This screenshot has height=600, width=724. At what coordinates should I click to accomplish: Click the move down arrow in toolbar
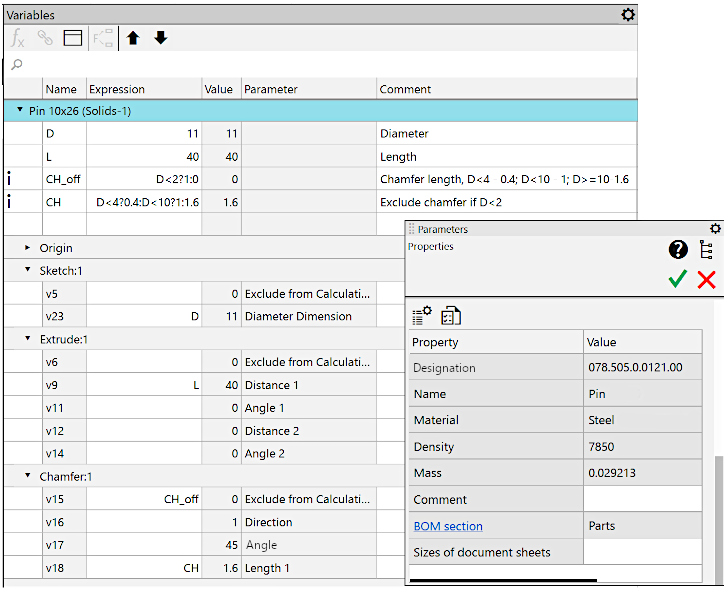160,39
